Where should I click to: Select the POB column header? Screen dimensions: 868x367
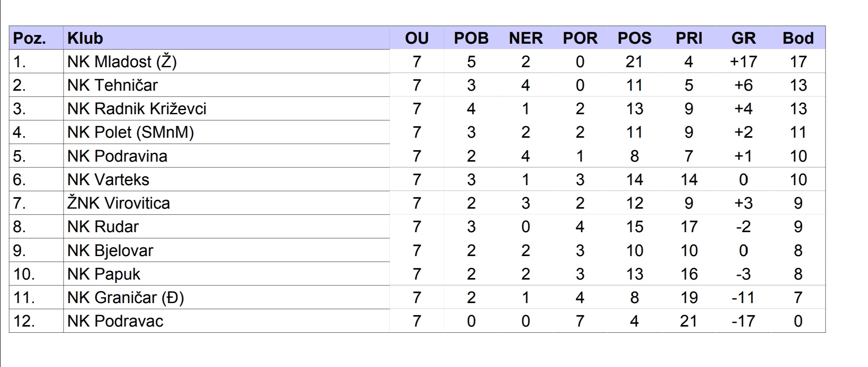471,38
